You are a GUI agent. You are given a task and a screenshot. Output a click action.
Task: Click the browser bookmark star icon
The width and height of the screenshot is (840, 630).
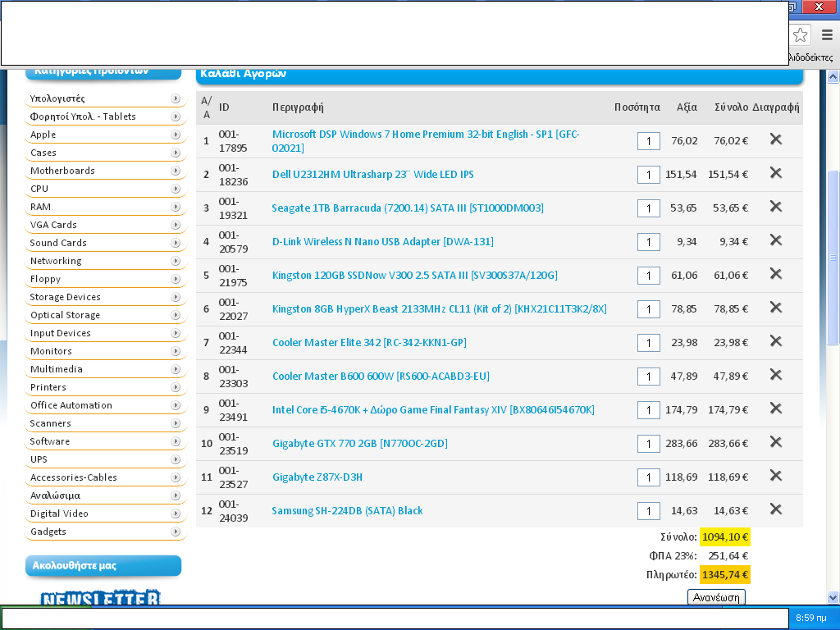point(800,34)
